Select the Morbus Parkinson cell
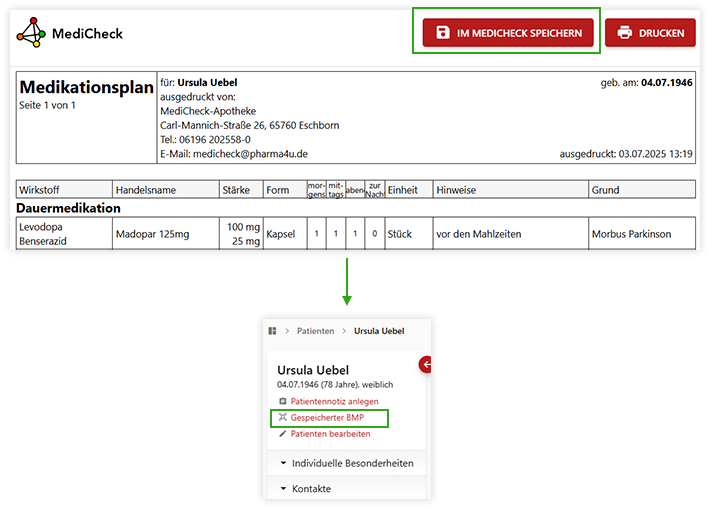Viewport: 711px width, 513px height. [x=630, y=234]
